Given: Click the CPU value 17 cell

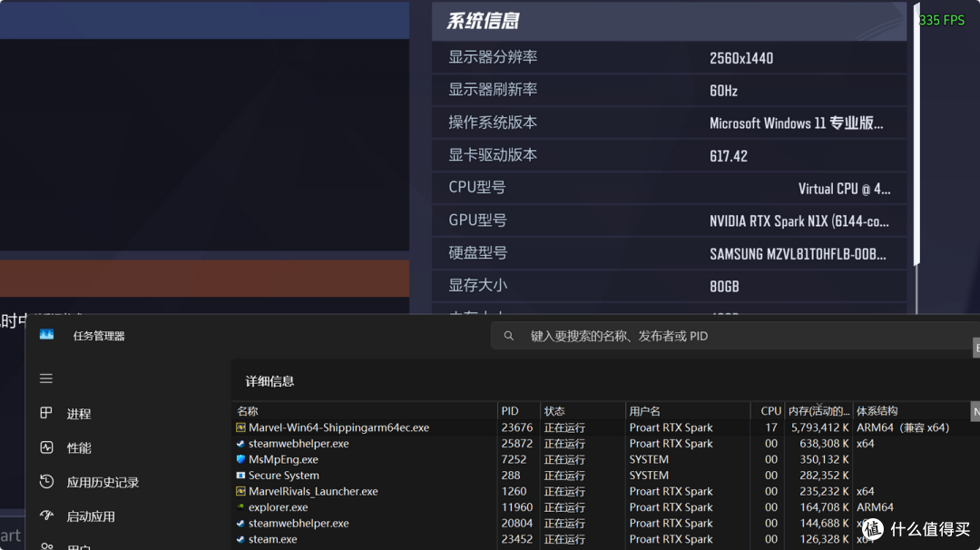Looking at the screenshot, I should click(771, 428).
